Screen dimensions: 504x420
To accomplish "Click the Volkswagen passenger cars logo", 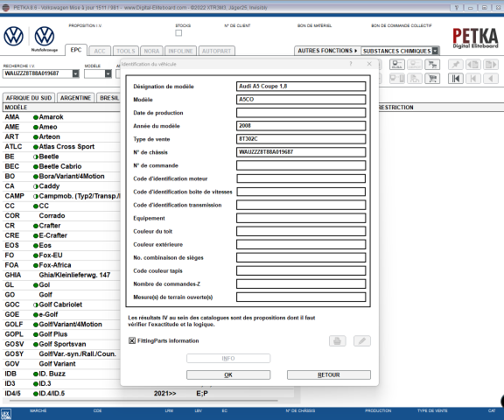I will tap(13, 36).
